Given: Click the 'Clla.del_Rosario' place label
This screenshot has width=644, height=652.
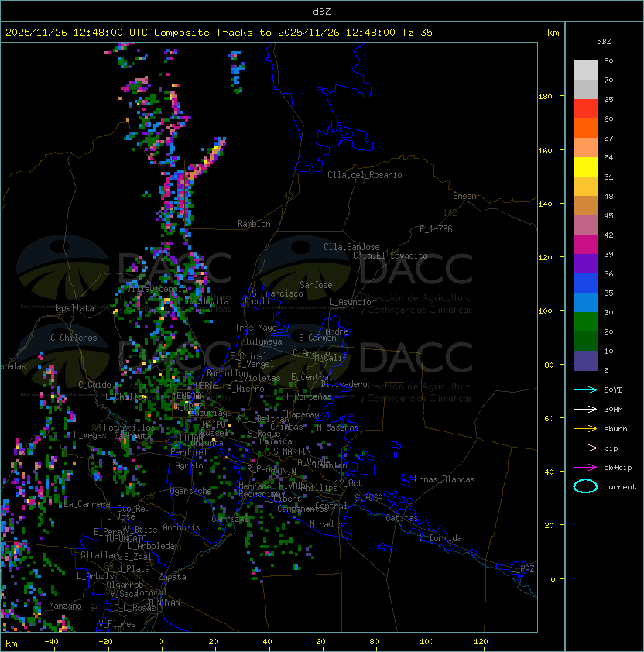Looking at the screenshot, I should (365, 175).
